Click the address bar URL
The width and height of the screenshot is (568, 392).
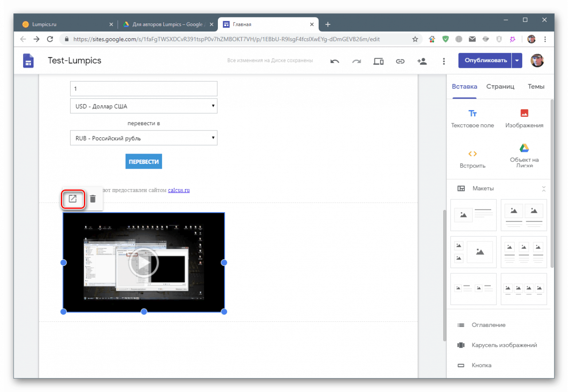pos(226,39)
